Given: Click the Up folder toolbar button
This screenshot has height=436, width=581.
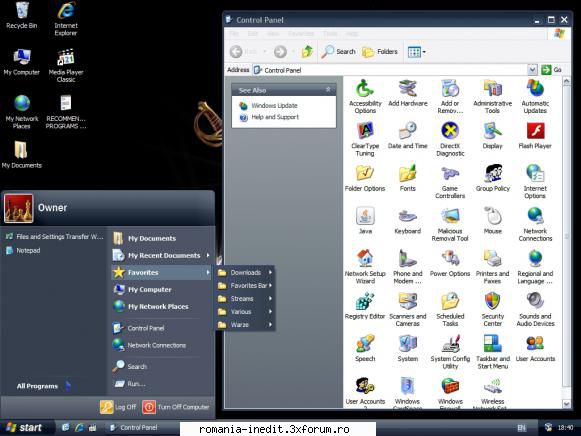Looking at the screenshot, I should pyautogui.click(x=307, y=52).
